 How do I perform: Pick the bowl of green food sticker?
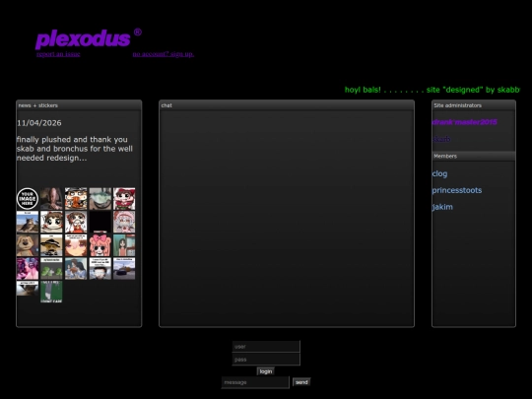click(100, 198)
